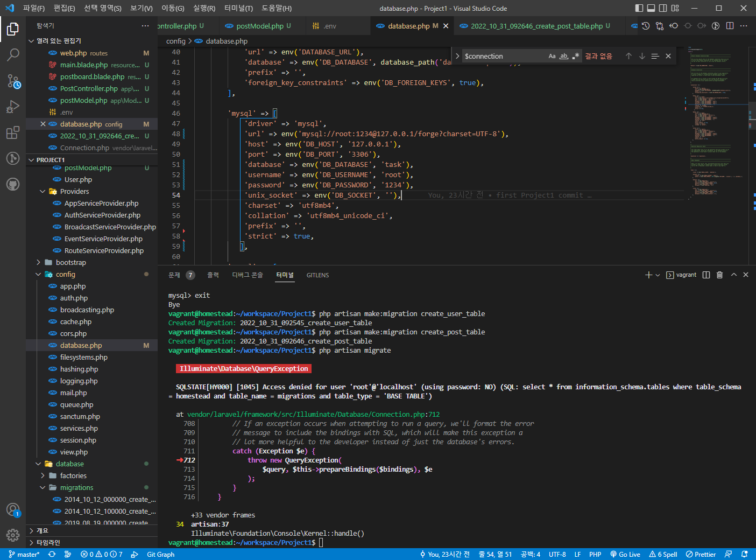The width and height of the screenshot is (756, 560).
Task: Open Connection.php:712 link in terminal
Action: point(313,415)
